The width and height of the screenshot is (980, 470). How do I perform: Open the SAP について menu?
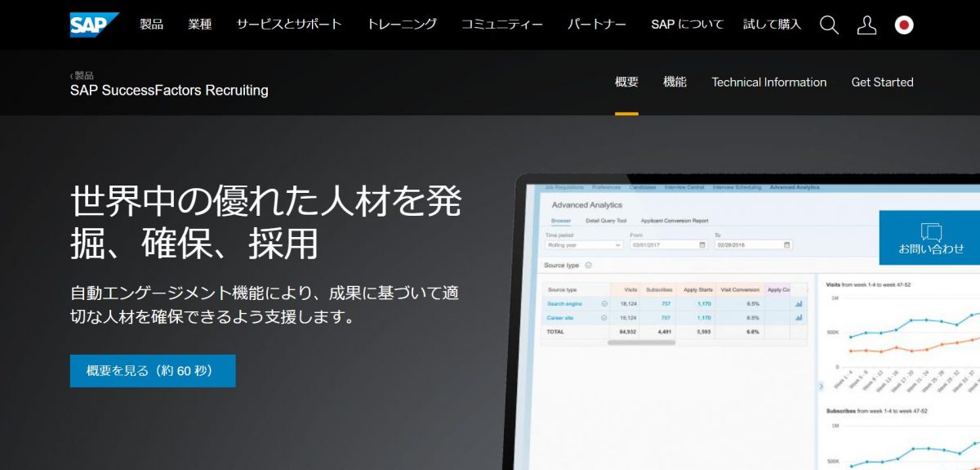click(x=688, y=25)
